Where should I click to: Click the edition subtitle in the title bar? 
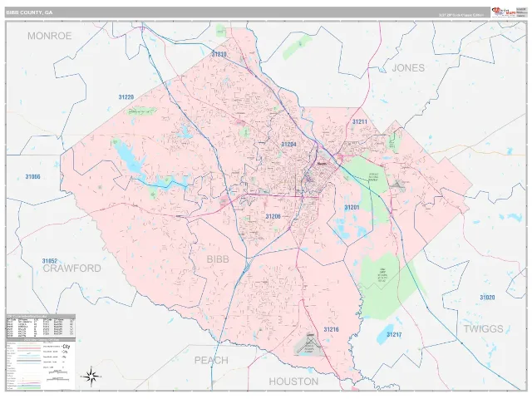point(461,15)
